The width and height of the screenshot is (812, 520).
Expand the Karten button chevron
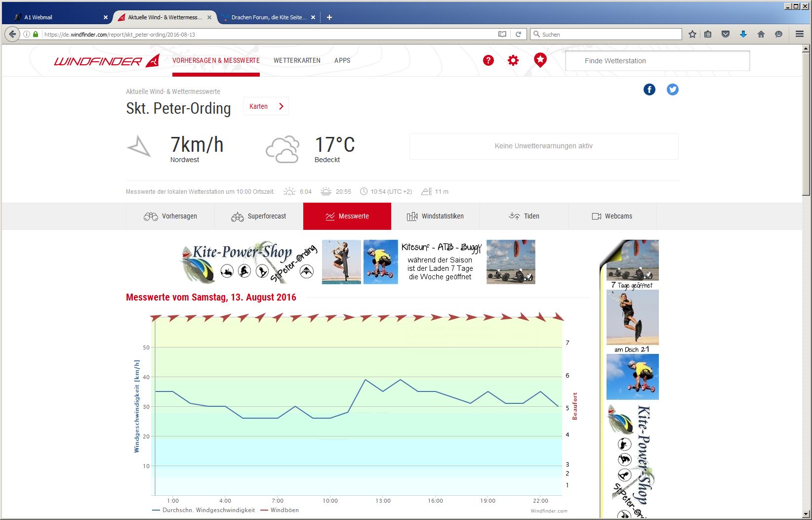pyautogui.click(x=281, y=106)
